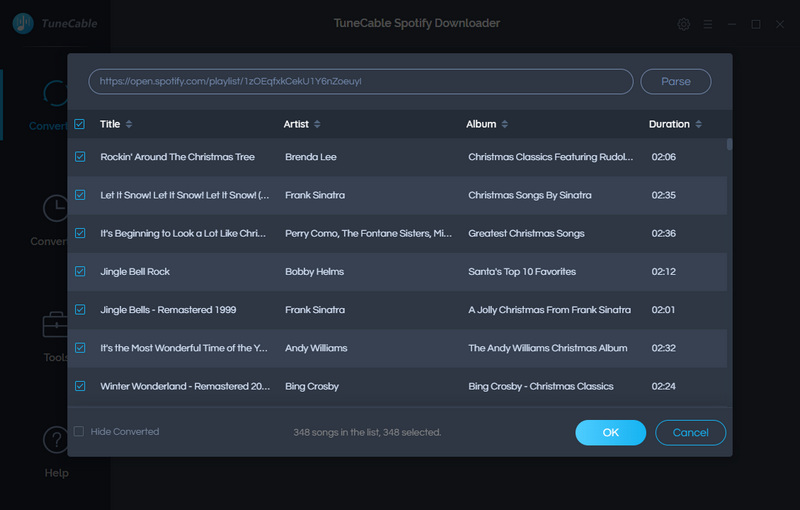
Task: Click album Greatest Christmas Songs
Action: 526,233
